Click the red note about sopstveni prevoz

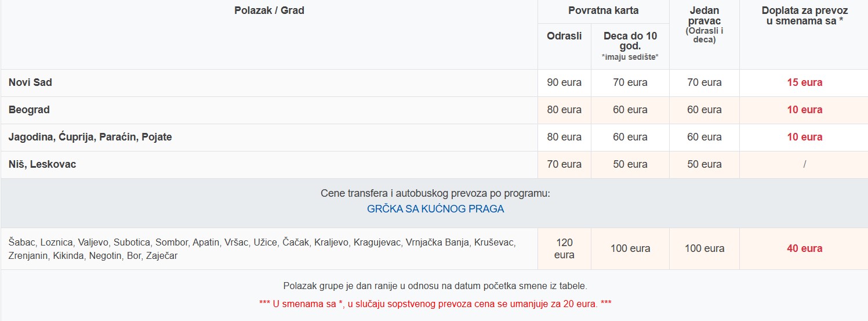click(x=435, y=304)
